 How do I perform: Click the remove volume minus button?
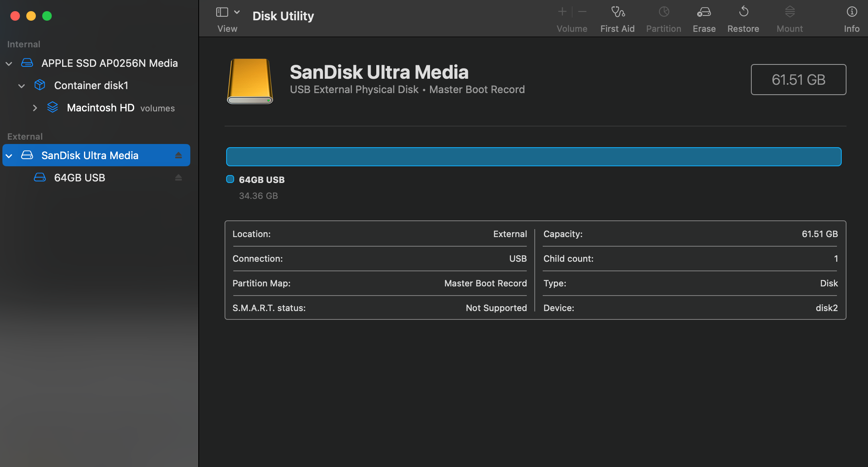(x=582, y=12)
